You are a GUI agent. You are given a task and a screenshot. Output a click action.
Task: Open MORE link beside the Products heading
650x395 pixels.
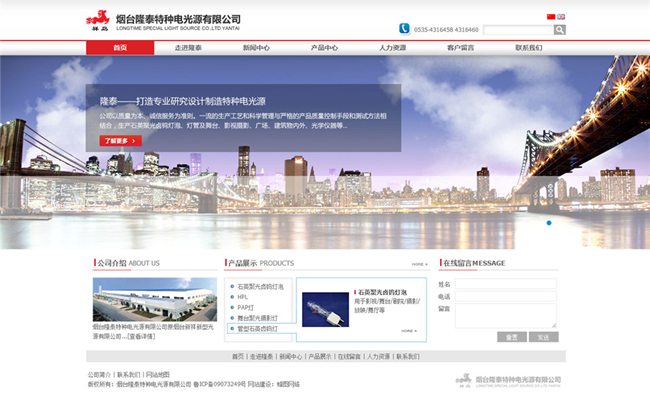[x=420, y=264]
